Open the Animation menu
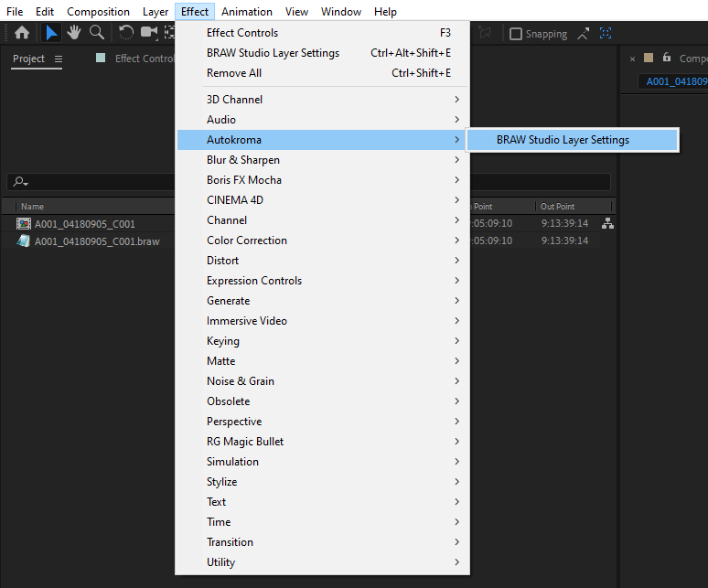708x588 pixels. pyautogui.click(x=247, y=12)
